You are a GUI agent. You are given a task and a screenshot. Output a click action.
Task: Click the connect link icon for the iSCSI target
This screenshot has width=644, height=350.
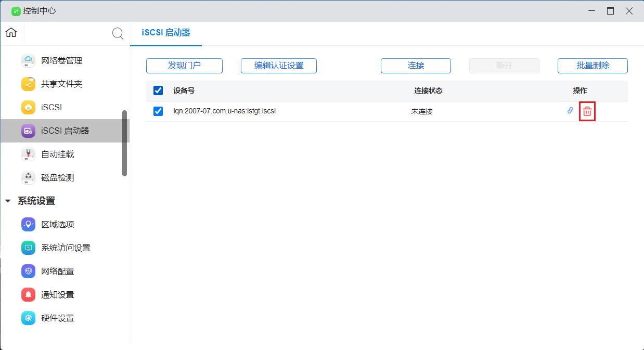[570, 111]
